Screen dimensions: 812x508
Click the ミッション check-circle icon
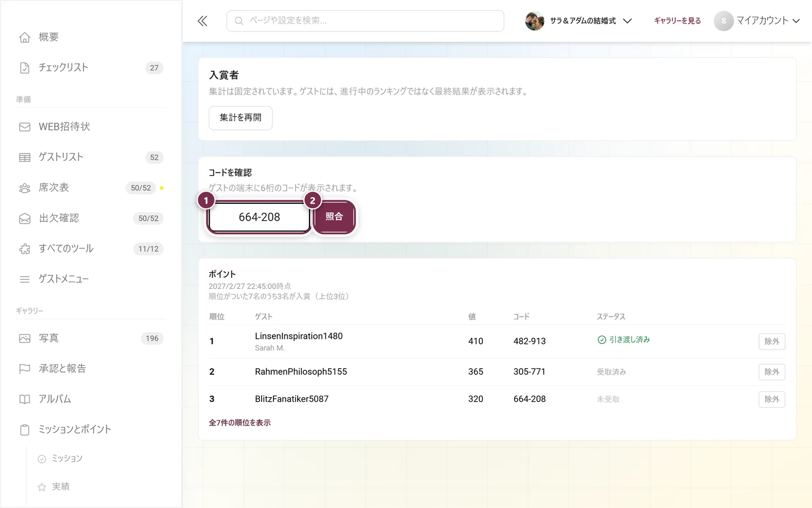(x=42, y=459)
